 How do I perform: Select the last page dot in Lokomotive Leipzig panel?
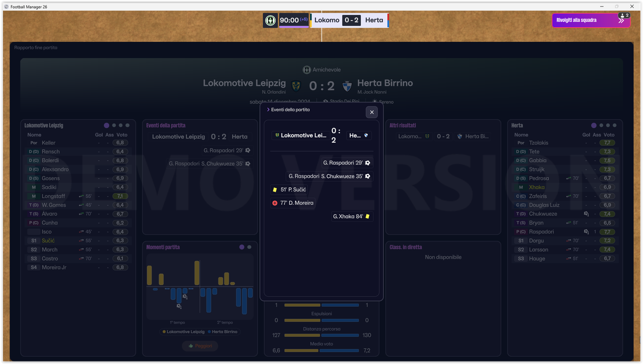(x=128, y=126)
